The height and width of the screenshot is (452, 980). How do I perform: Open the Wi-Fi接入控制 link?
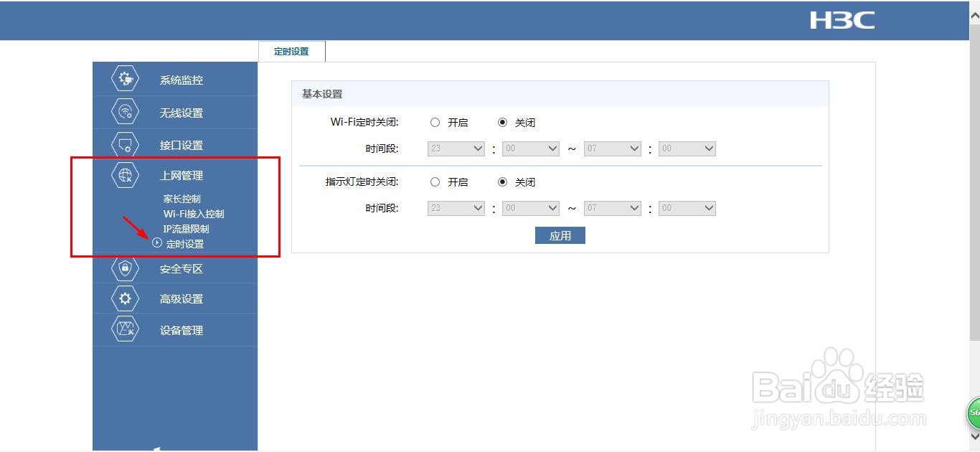194,214
